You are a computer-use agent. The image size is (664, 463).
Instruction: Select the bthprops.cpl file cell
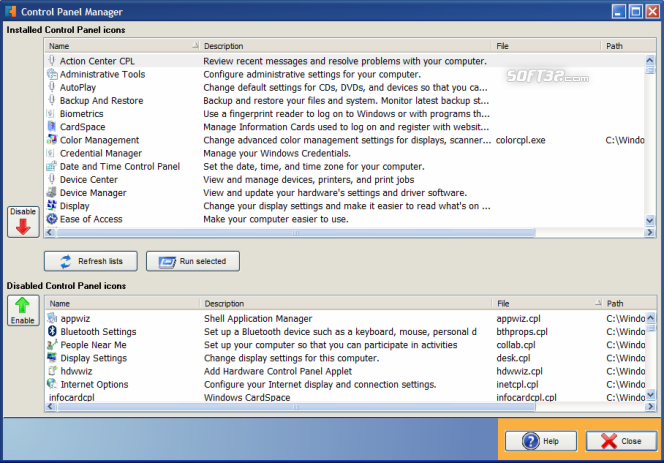coord(522,332)
